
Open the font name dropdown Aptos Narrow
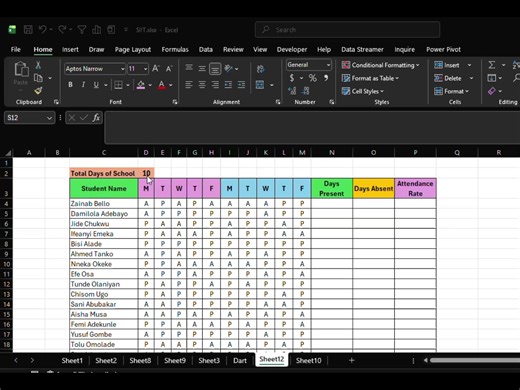tap(123, 69)
